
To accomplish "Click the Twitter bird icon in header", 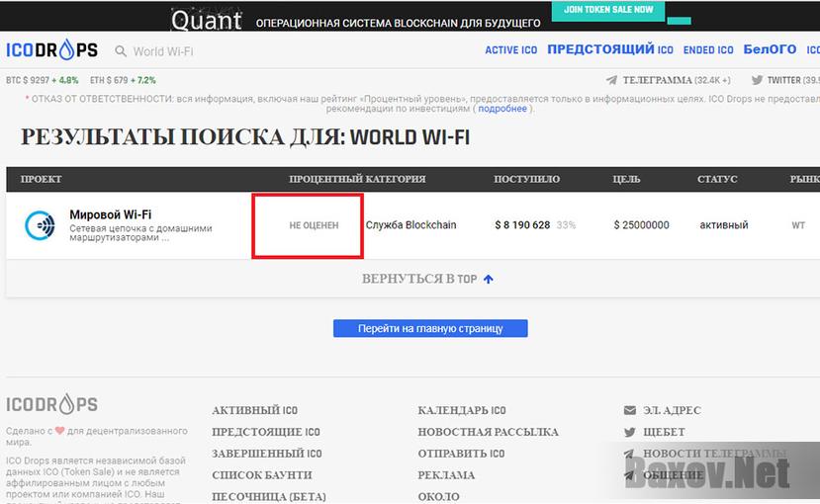I will point(757,80).
